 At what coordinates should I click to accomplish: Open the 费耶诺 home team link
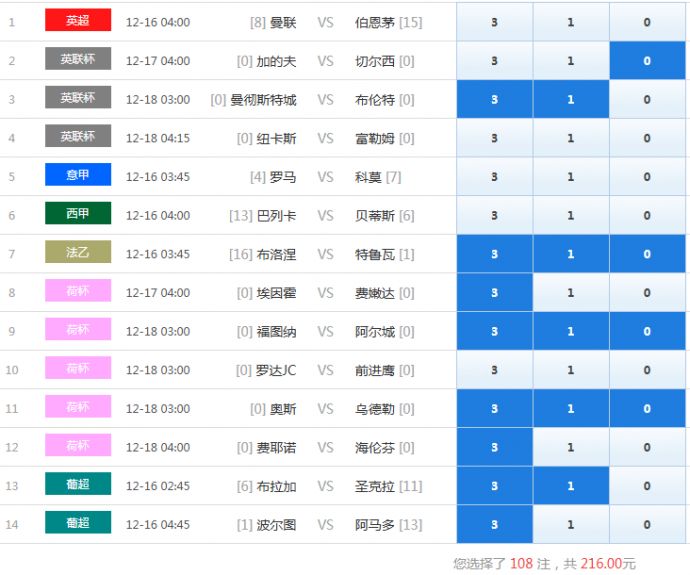point(277,447)
